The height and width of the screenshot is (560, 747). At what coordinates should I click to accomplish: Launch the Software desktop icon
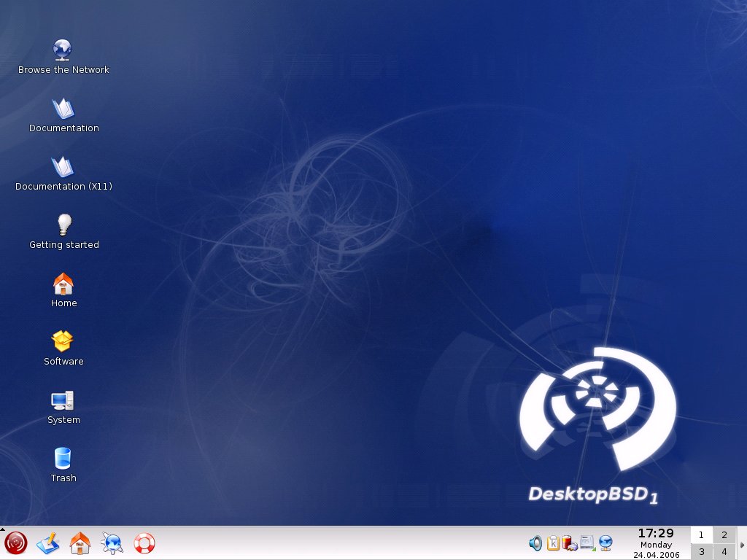tap(63, 343)
